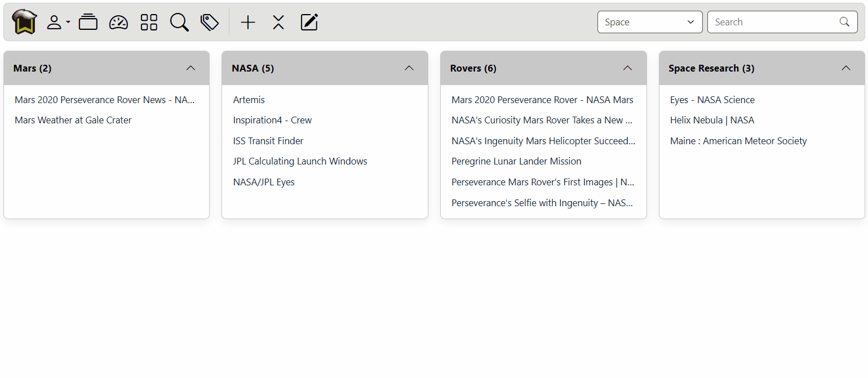Screen dimensions: 868x378
Task: Click the NASA (5) group title
Action: [253, 68]
